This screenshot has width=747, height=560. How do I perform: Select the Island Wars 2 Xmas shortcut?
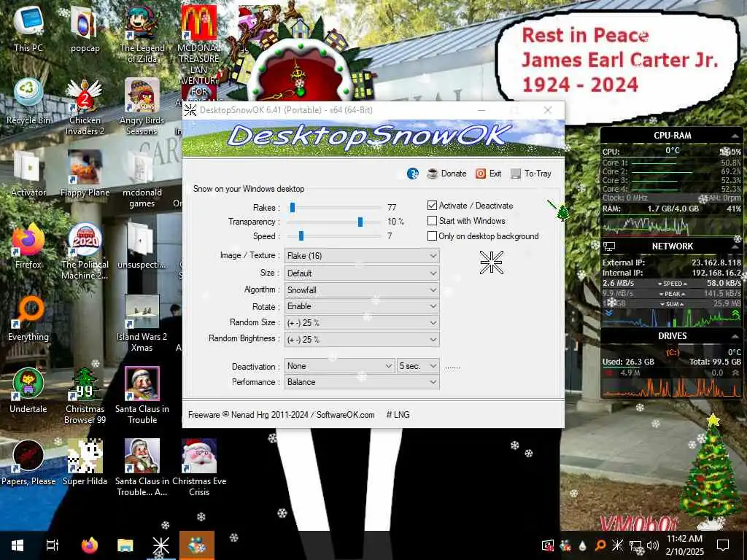coord(142,324)
